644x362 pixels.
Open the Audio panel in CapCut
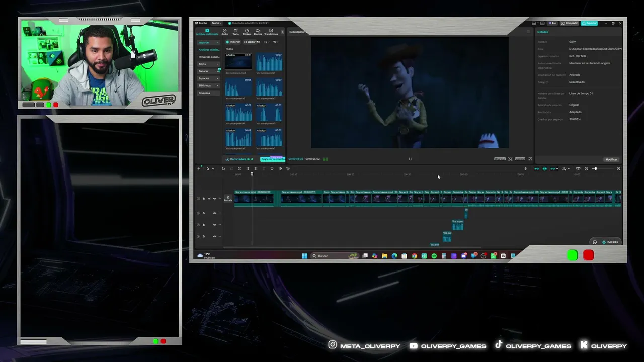[x=225, y=32]
